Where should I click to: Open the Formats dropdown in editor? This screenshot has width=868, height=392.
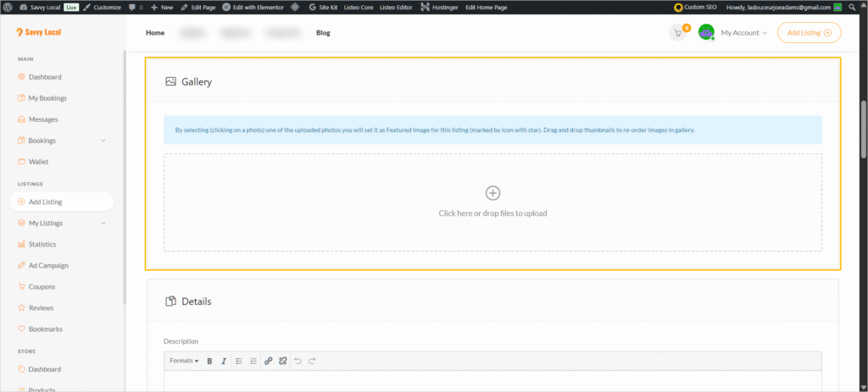point(183,361)
